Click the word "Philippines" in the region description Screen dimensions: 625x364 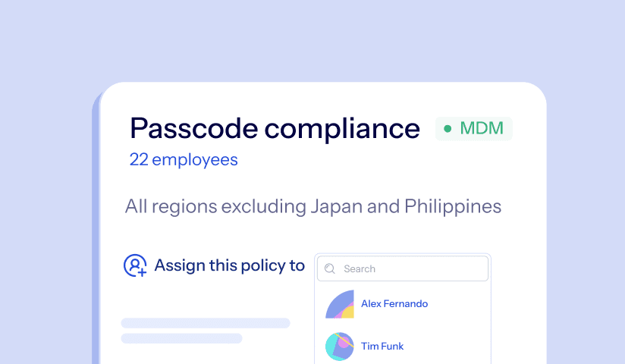coord(453,206)
